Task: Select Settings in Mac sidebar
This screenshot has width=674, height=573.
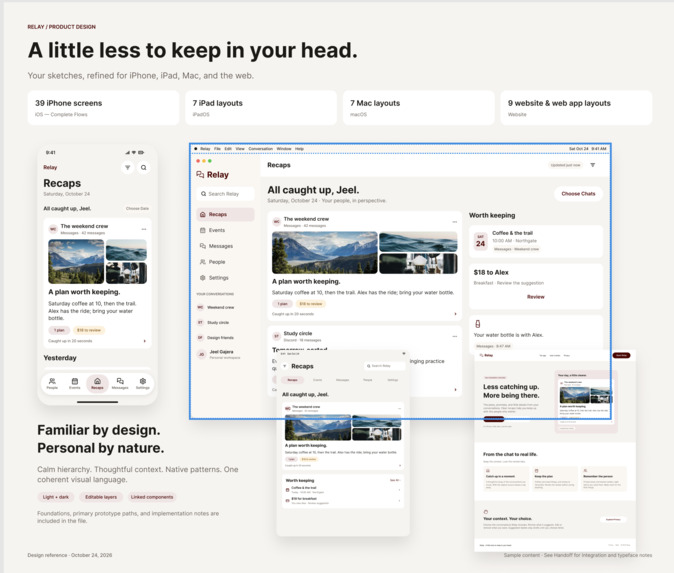Action: [x=225, y=278]
